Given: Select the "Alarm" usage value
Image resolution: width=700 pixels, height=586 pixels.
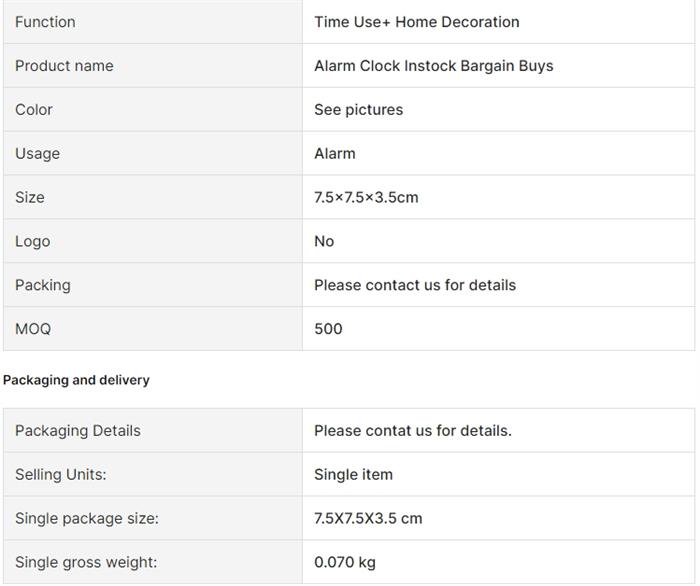Looking at the screenshot, I should coord(334,154).
